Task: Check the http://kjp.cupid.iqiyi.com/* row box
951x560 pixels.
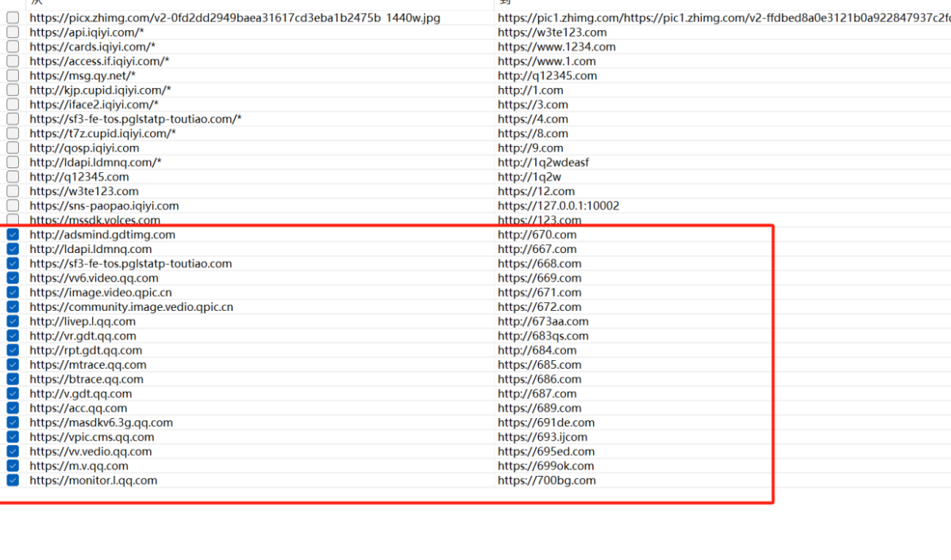Action: (13, 90)
